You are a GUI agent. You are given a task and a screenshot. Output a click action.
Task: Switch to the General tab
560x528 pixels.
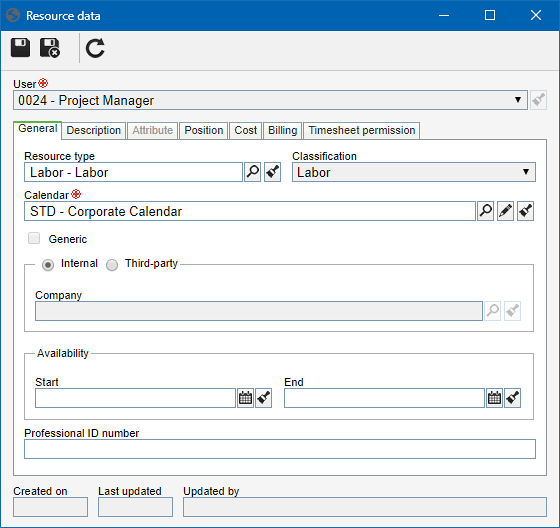click(x=38, y=129)
